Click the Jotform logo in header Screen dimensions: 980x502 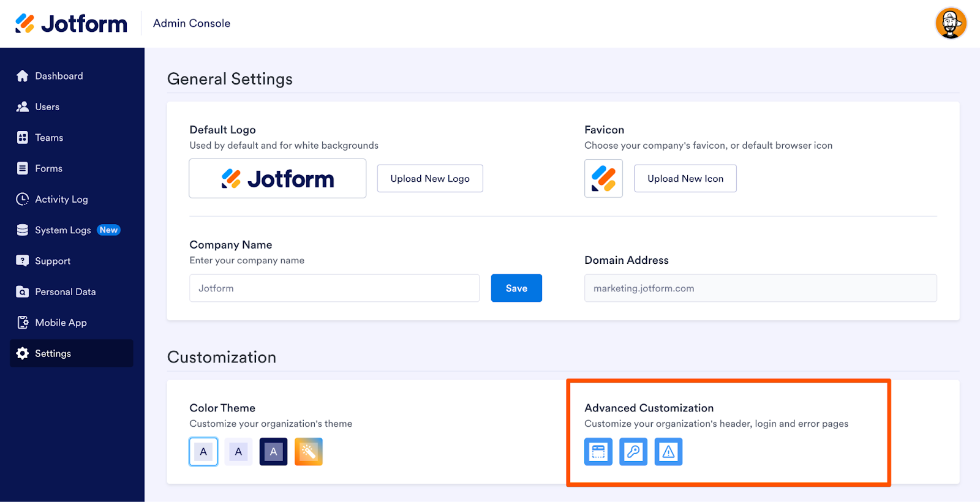pos(72,23)
